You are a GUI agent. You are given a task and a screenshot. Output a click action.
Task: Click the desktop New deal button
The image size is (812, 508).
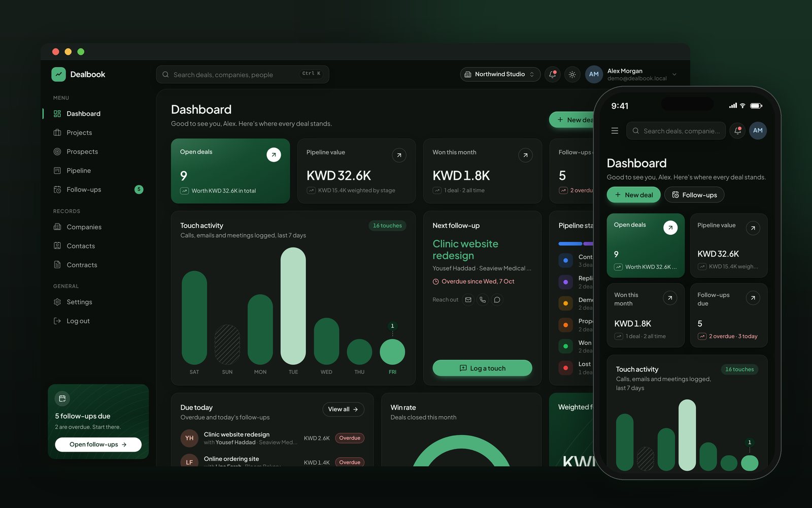tap(572, 120)
